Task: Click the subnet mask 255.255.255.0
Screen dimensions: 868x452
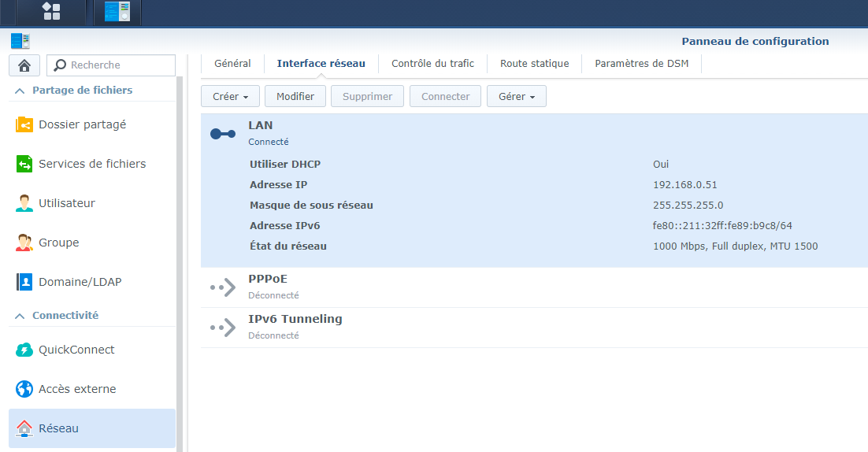Action: click(688, 206)
